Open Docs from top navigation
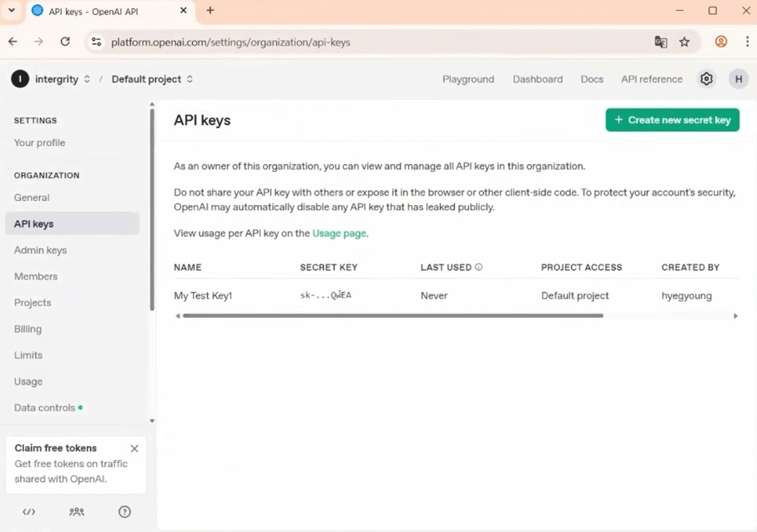Viewport: 757px width, 532px height. tap(592, 79)
